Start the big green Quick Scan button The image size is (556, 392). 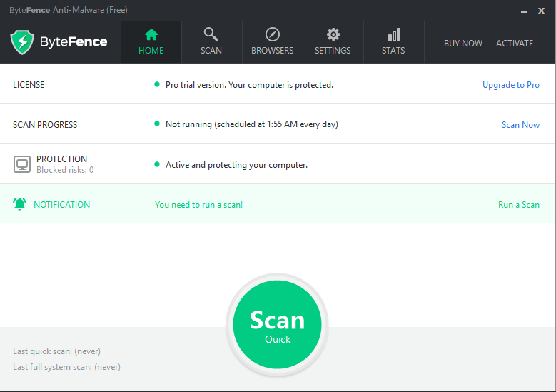278,325
